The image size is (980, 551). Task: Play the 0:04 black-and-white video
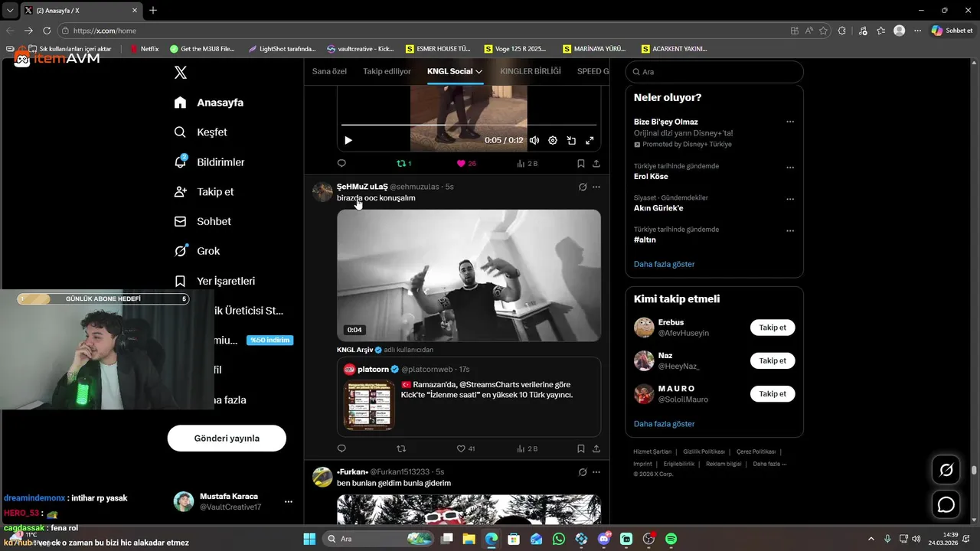(469, 275)
